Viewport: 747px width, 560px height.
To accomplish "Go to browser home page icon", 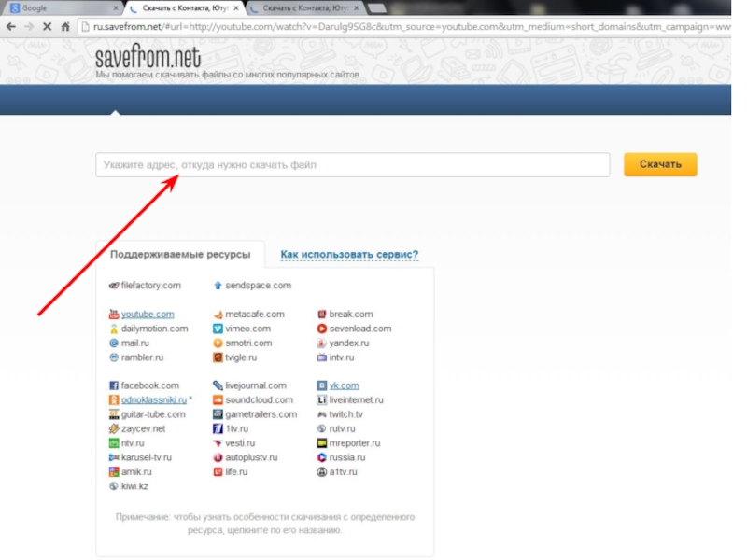I will click(65, 27).
